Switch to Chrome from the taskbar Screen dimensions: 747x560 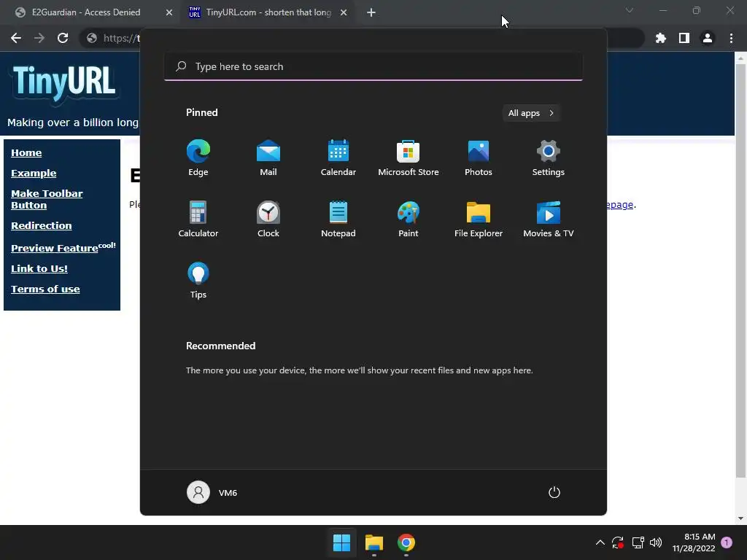click(406, 542)
